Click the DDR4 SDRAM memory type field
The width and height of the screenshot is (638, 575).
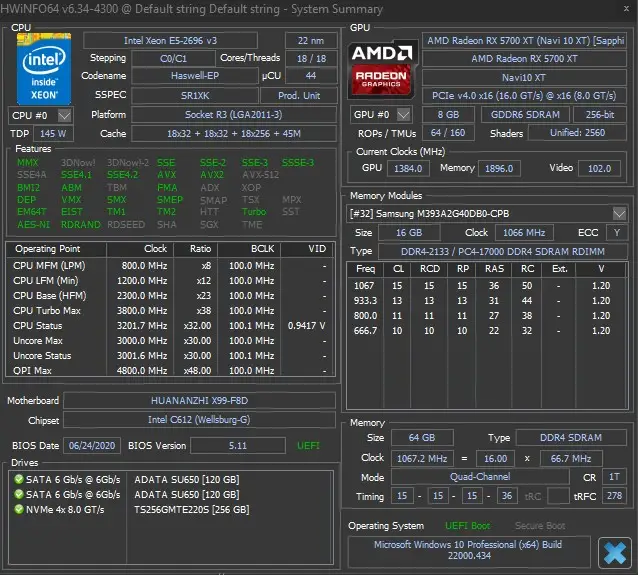click(x=571, y=437)
